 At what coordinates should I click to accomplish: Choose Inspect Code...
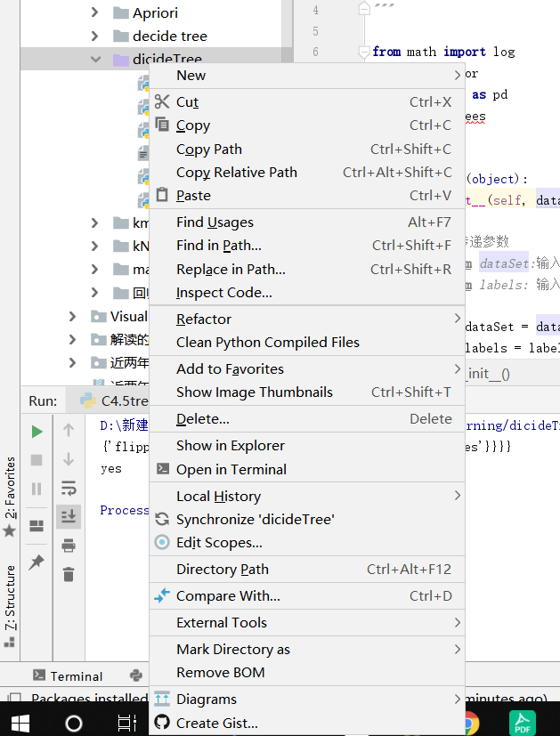[307, 293]
